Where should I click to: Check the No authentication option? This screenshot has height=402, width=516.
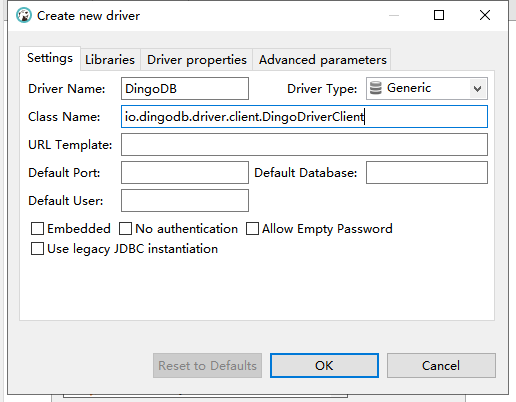coord(126,229)
